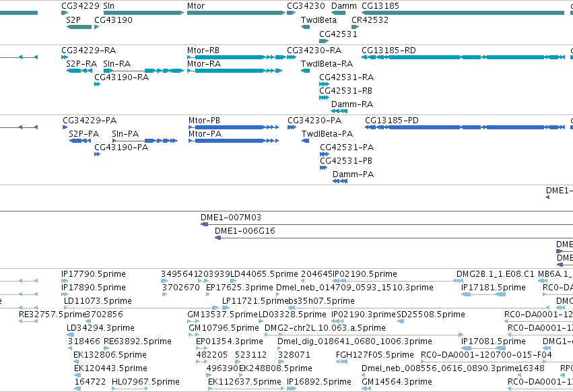Select the TwdlBeta gene label
This screenshot has height=392, width=573.
click(x=318, y=20)
